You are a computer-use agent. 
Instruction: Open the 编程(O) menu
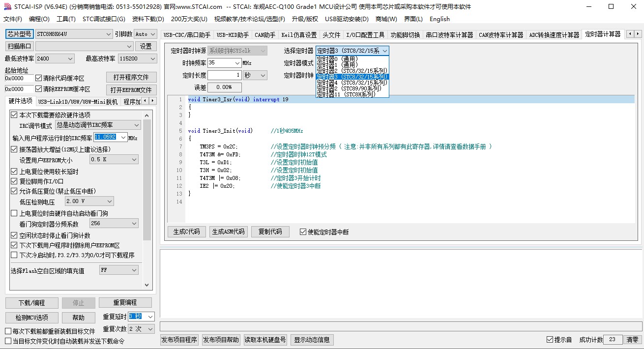[39, 19]
